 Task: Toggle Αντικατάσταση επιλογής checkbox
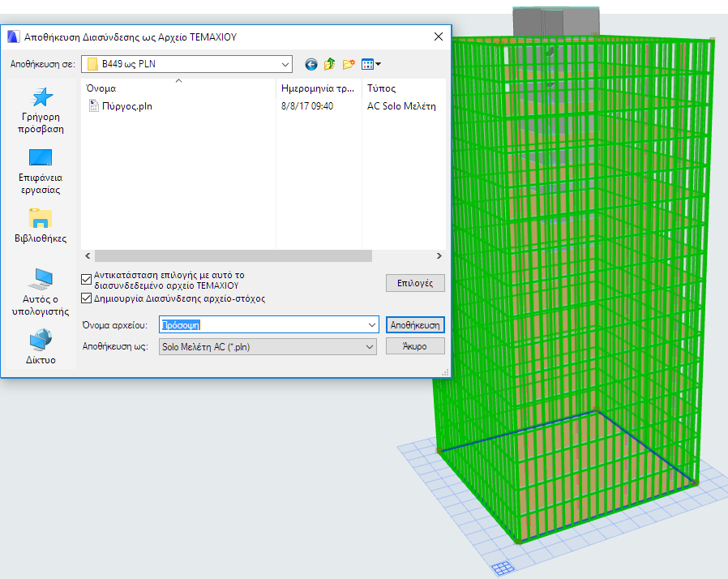tap(87, 280)
